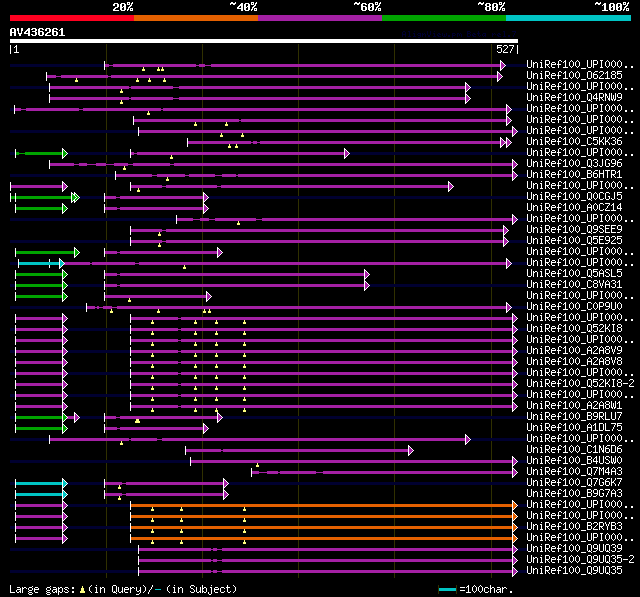The width and height of the screenshot is (640, 597).
Task: Click the orange alignment bar in B2RYB3 row
Action: point(322,528)
